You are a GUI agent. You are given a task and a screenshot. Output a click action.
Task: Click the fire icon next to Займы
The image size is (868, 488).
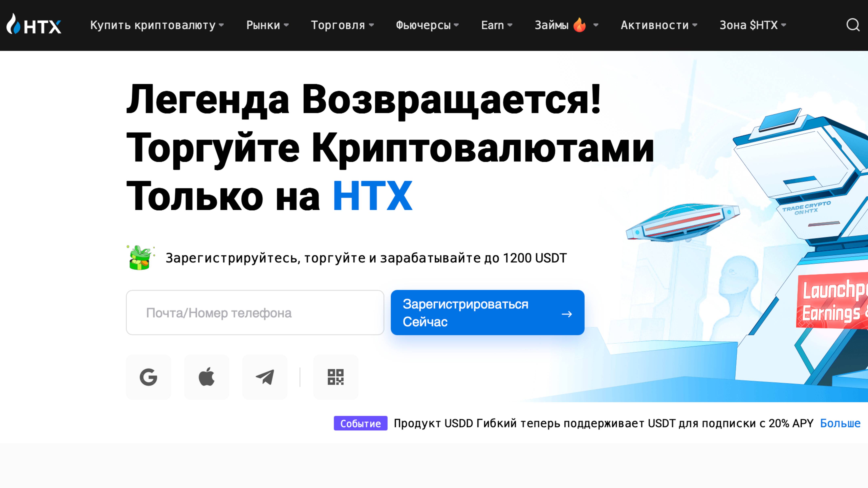(580, 25)
